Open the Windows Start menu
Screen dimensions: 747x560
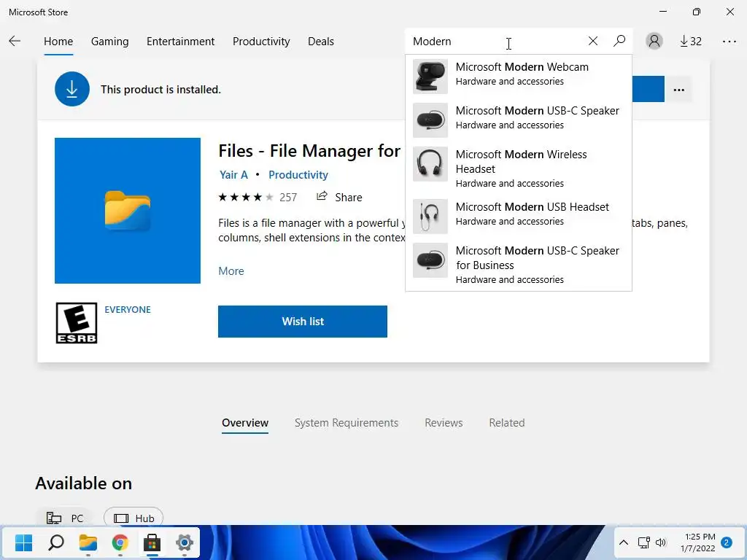23,542
